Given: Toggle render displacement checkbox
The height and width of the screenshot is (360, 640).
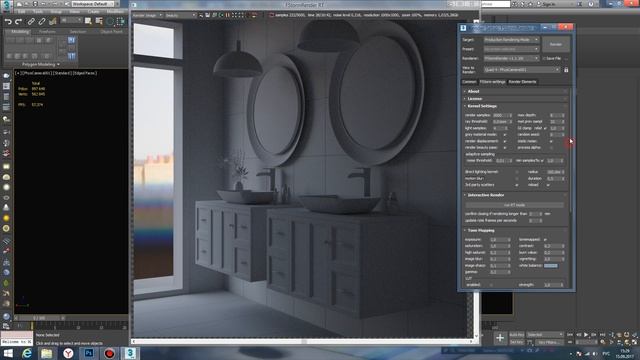Looking at the screenshot, I should click(505, 141).
